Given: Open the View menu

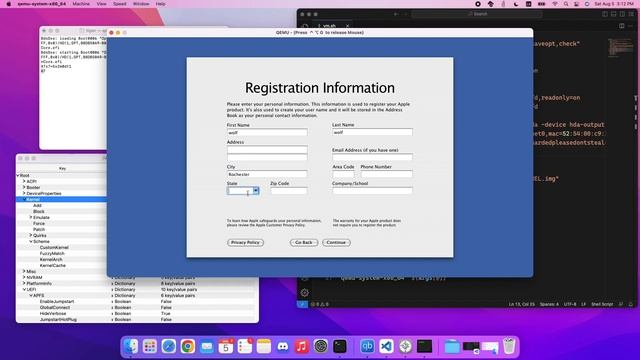Looking at the screenshot, I should pyautogui.click(x=101, y=4).
